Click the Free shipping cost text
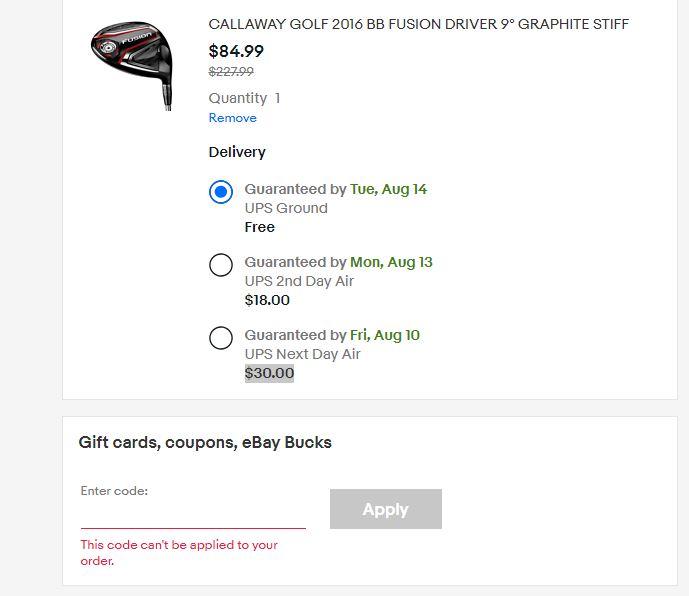Screen dimensions: 689x596 [260, 227]
